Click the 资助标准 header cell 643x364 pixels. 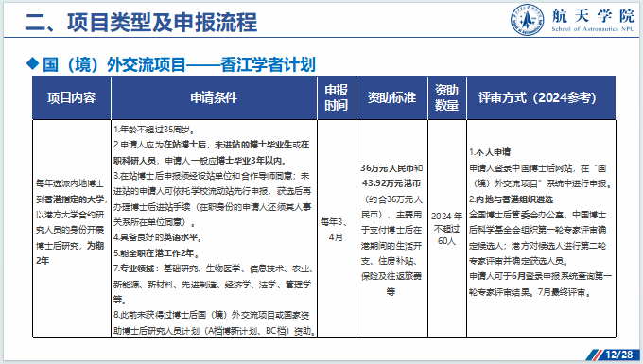(x=391, y=97)
